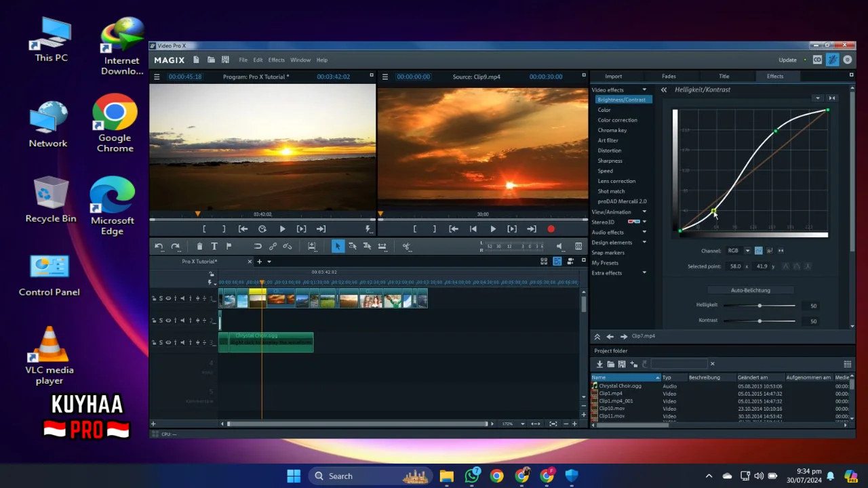Set a chapter marker flag
The image size is (868, 488).
click(x=229, y=247)
